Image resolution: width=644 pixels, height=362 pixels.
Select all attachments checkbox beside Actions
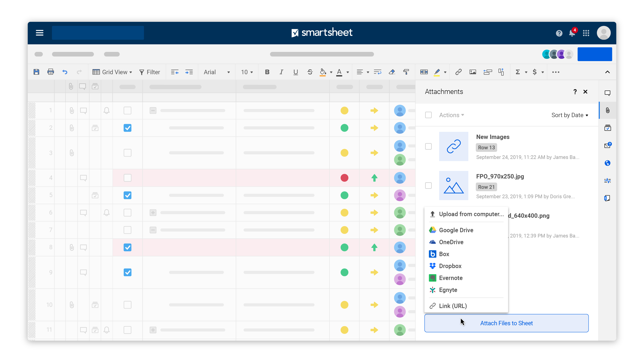coord(428,115)
